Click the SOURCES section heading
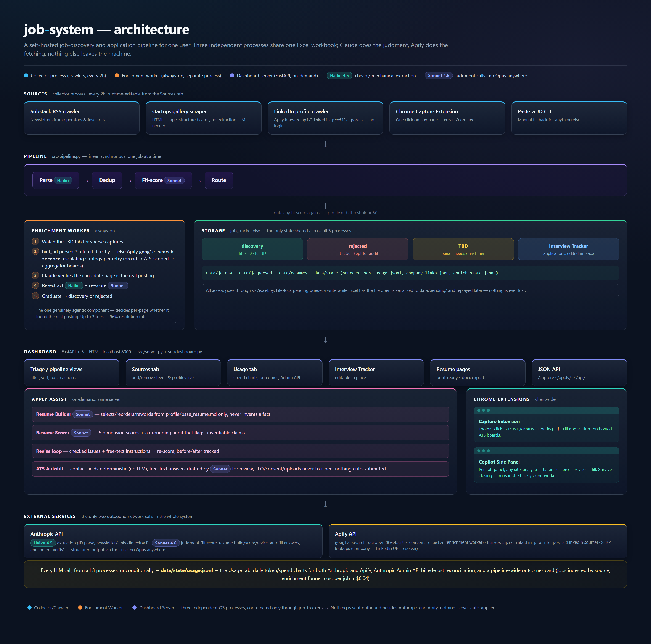Image resolution: width=651 pixels, height=644 pixels. pos(35,94)
